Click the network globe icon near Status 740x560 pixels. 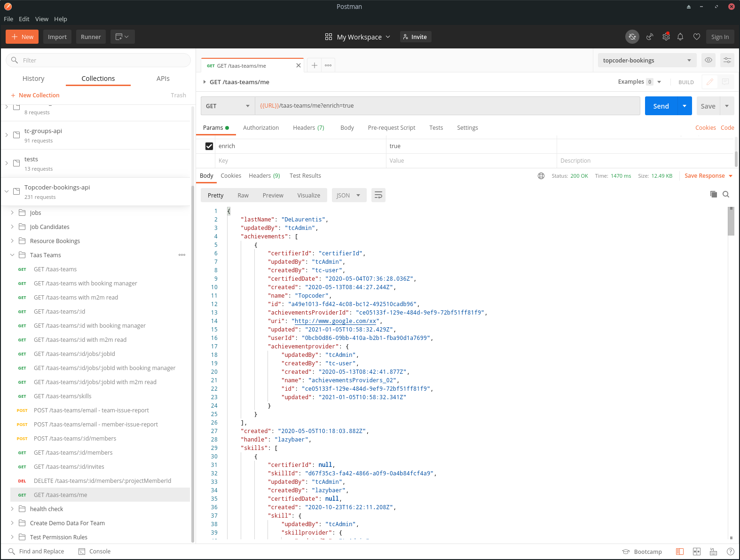(x=541, y=176)
